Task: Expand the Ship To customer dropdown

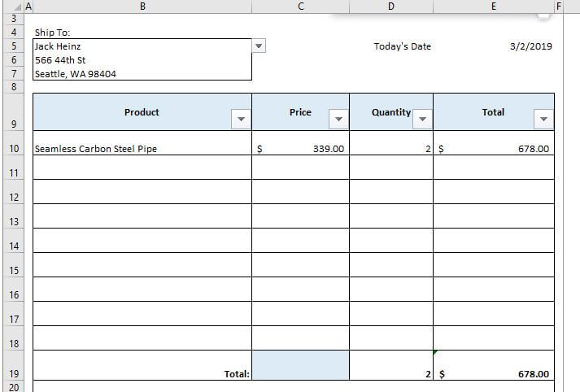Action: tap(259, 46)
